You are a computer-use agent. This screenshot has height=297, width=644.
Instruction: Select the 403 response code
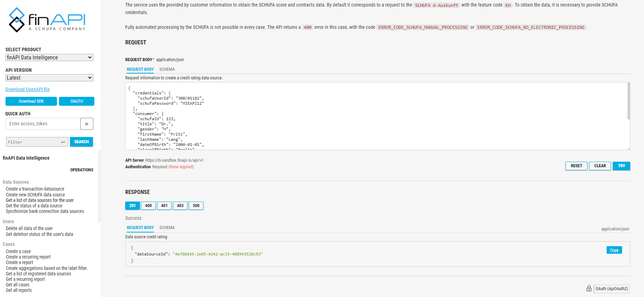tap(180, 206)
